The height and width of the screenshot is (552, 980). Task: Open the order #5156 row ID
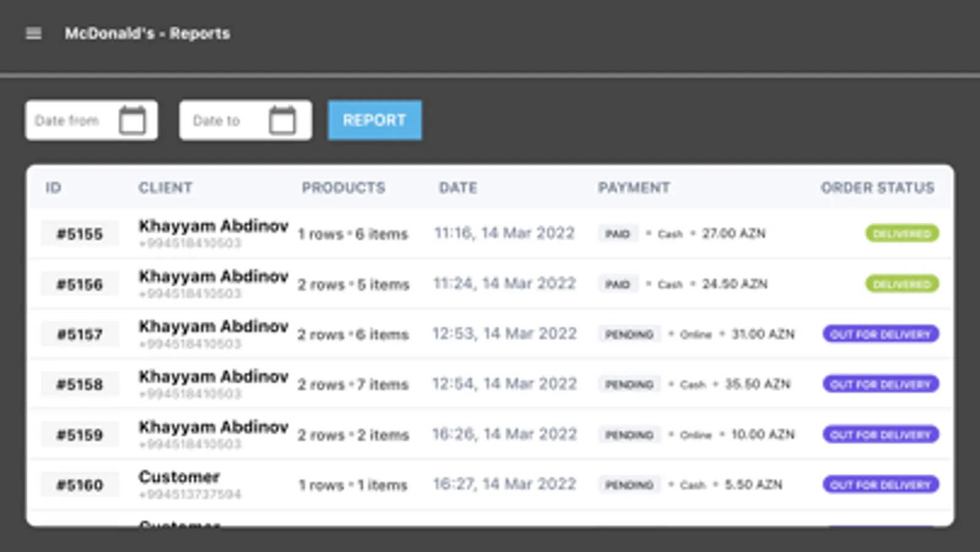click(80, 284)
